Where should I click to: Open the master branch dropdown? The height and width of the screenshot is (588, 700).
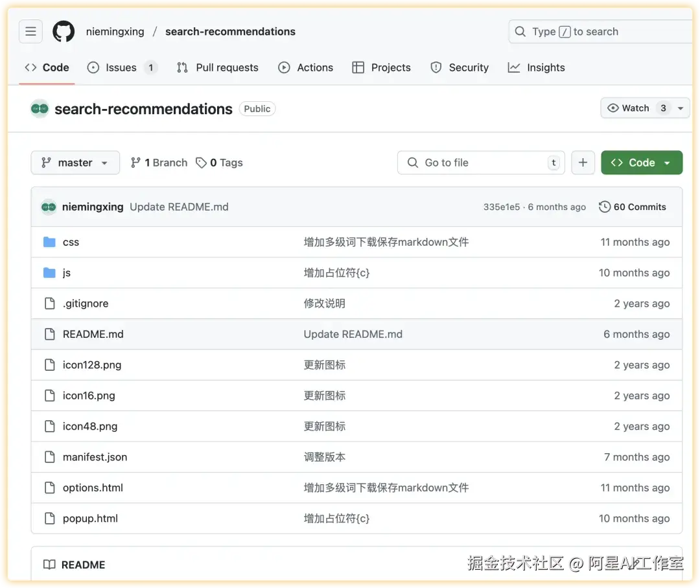[75, 163]
